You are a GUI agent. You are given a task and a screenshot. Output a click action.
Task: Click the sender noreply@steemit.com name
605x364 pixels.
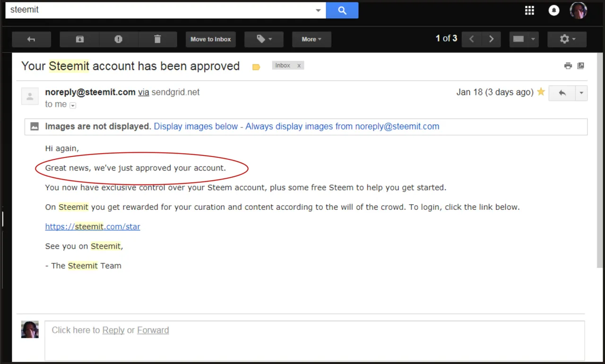tap(90, 92)
